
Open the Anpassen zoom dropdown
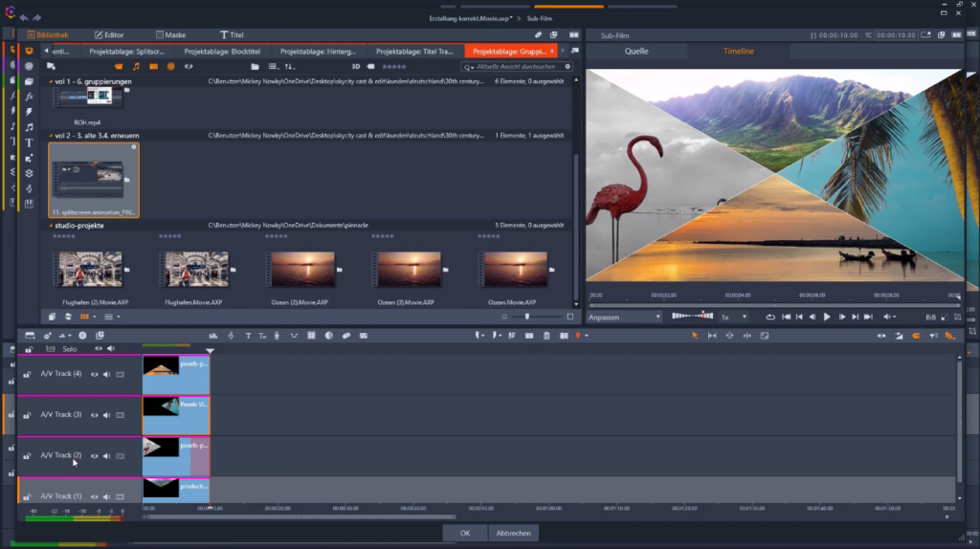(624, 317)
